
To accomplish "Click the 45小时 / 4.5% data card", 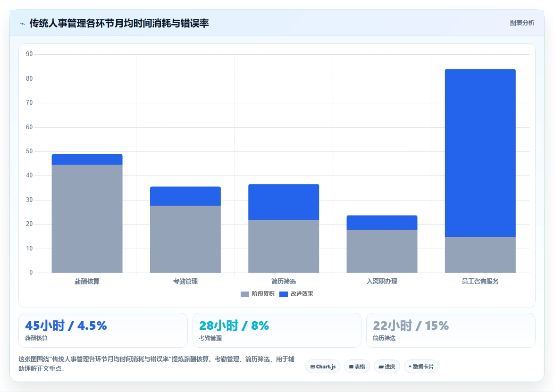I will coord(103,330).
